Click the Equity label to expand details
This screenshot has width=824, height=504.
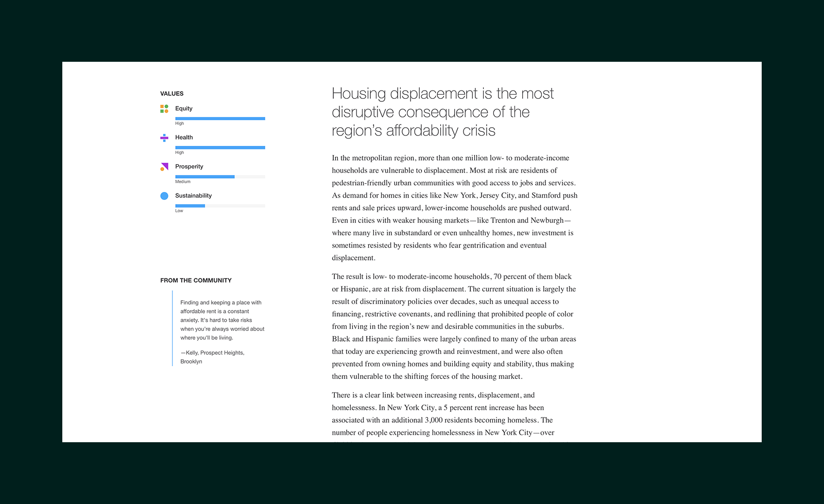tap(183, 109)
